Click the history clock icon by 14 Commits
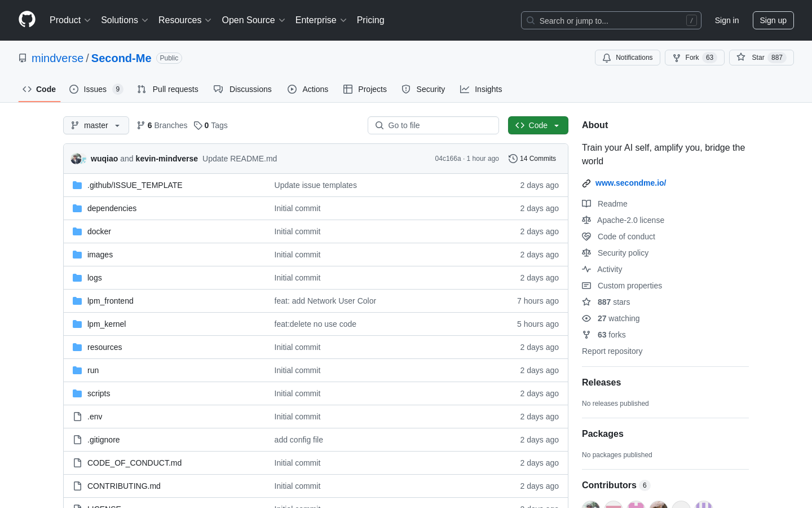Screen dimensions: 812x508 click(513, 159)
